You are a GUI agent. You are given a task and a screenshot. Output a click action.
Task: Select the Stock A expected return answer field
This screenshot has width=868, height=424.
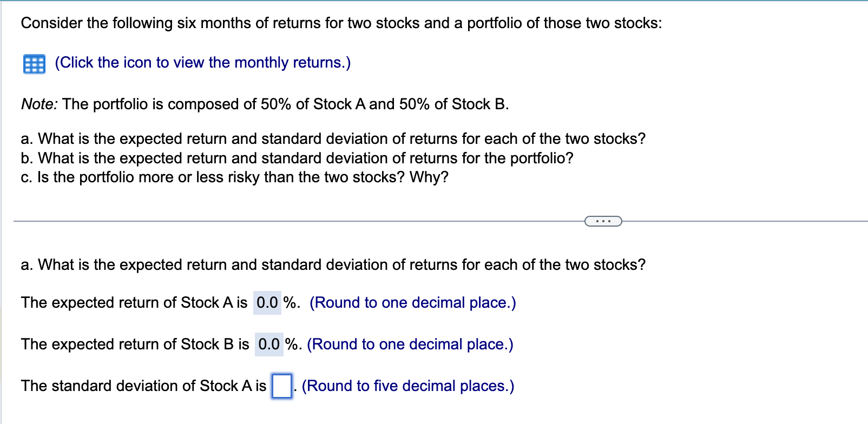coord(268,302)
